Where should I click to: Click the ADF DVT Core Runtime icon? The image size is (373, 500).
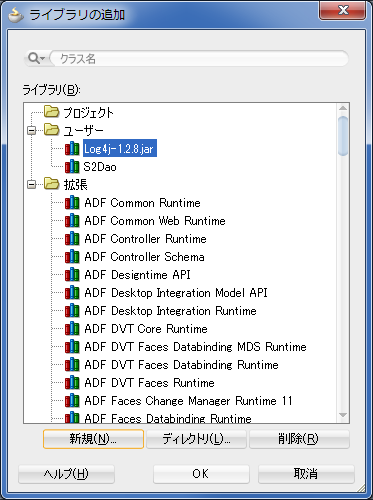pos(72,329)
